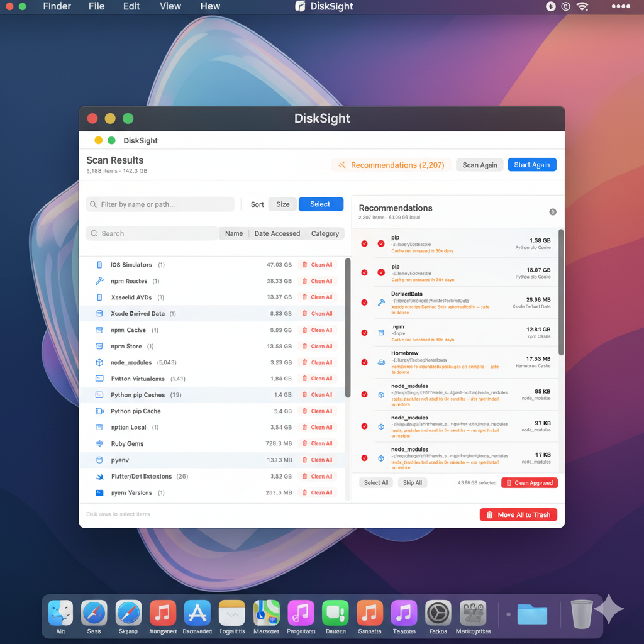Click trash icon on Xcode Derived Data row
Image resolution: width=644 pixels, height=644 pixels.
[305, 314]
